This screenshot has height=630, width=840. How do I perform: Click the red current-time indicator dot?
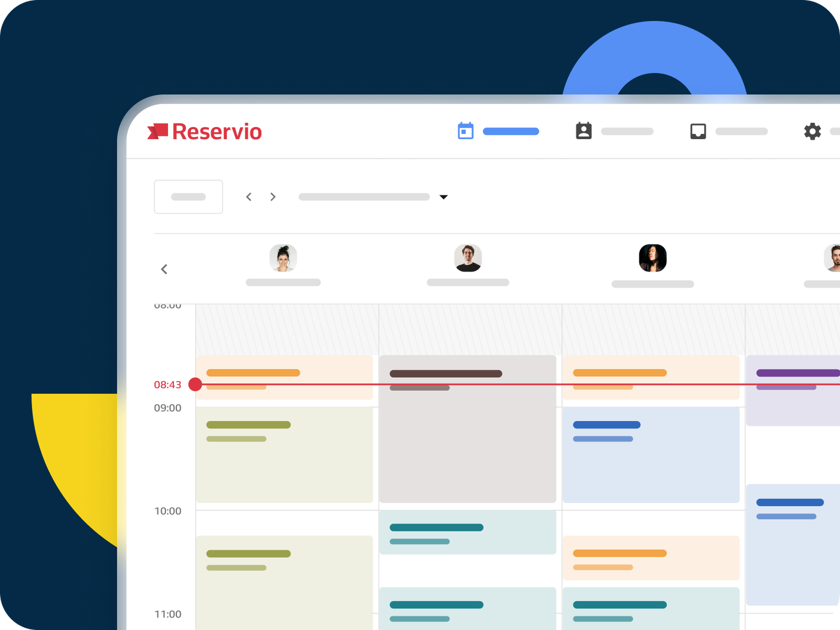pos(196,385)
